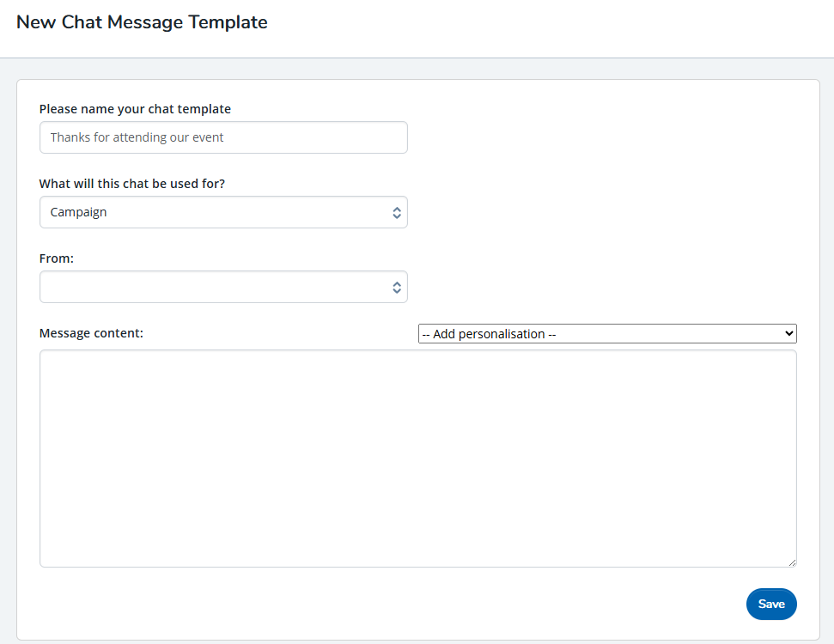This screenshot has height=644, width=834.
Task: Click the 'Thanks for attending our event' placeholder field
Action: [223, 137]
